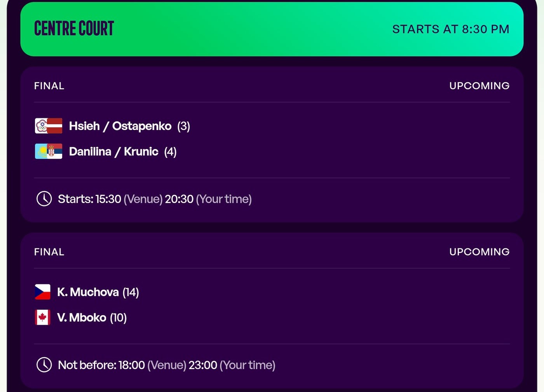Screen dimensions: 544x392
Task: Click the seed (10) beside V. Mboko
Action: point(118,318)
